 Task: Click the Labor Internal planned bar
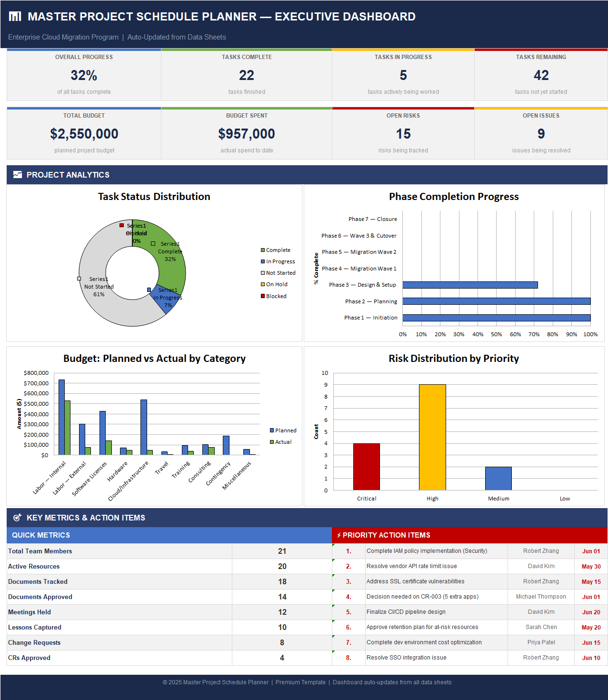pyautogui.click(x=61, y=417)
